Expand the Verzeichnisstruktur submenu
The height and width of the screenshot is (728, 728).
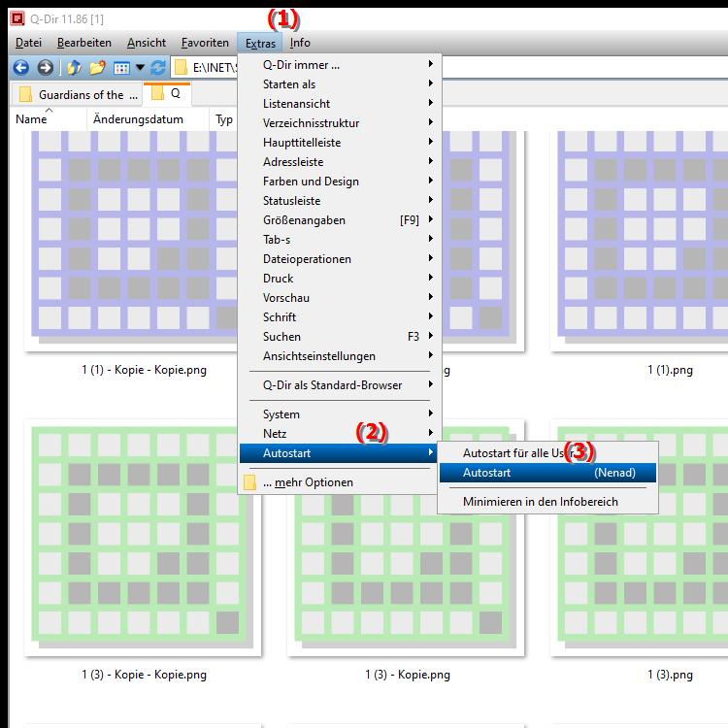[x=340, y=123]
